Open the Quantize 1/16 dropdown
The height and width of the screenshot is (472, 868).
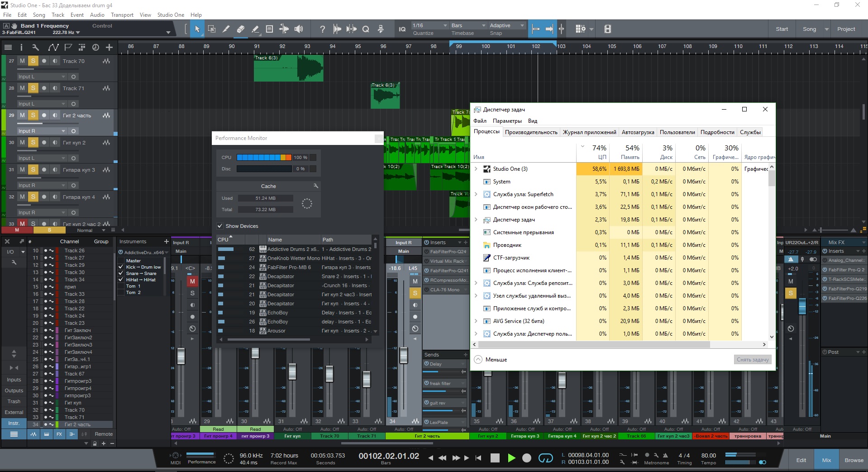(x=429, y=25)
